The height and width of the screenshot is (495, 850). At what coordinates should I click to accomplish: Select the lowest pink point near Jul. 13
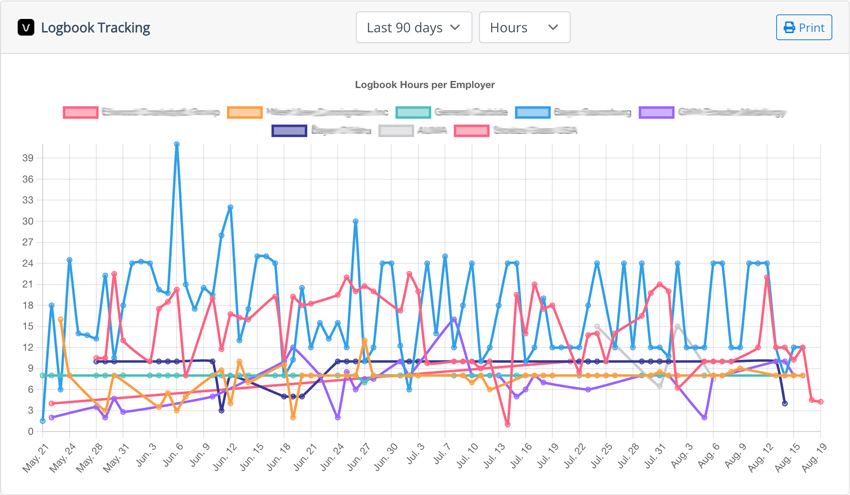click(508, 425)
